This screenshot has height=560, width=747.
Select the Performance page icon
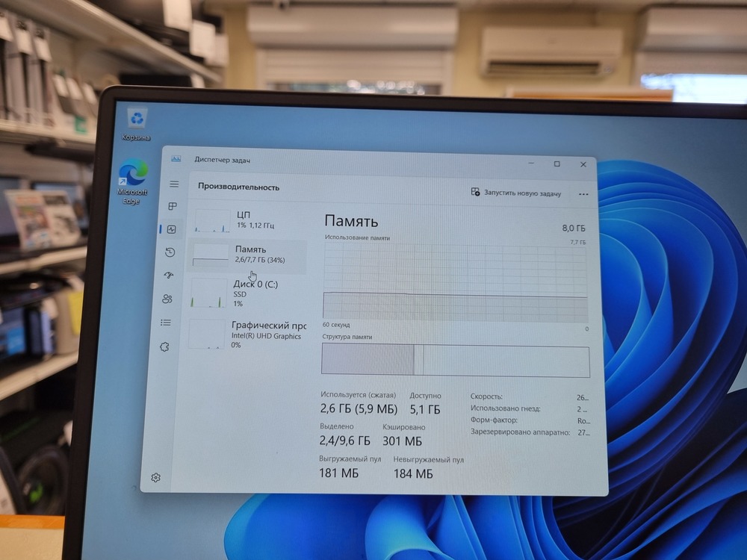click(171, 229)
